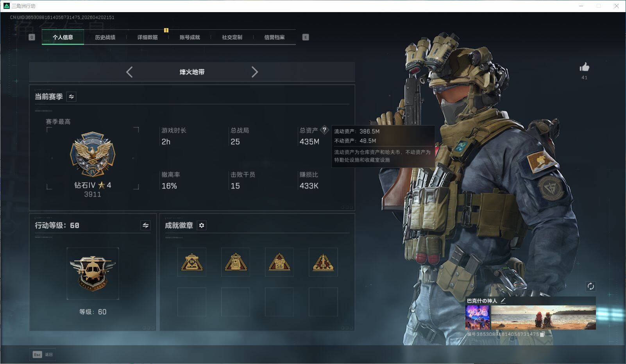Open achievement badge settings gear
Image resolution: width=626 pixels, height=364 pixels.
point(202,225)
